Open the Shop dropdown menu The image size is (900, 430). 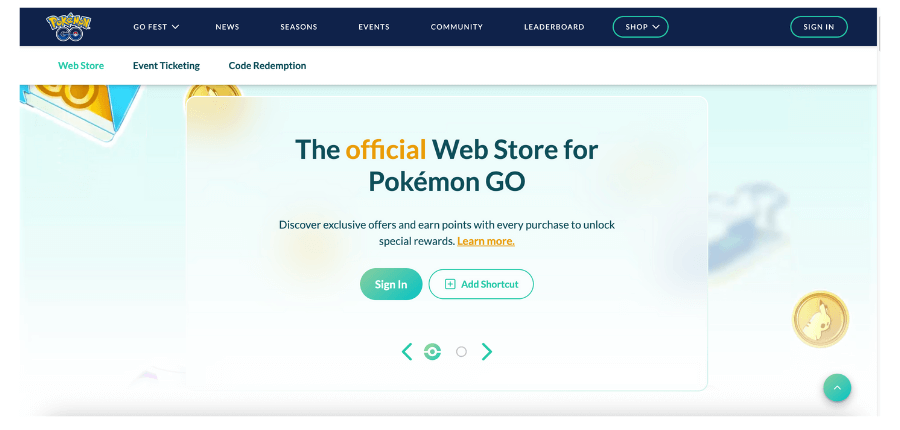pyautogui.click(x=640, y=27)
